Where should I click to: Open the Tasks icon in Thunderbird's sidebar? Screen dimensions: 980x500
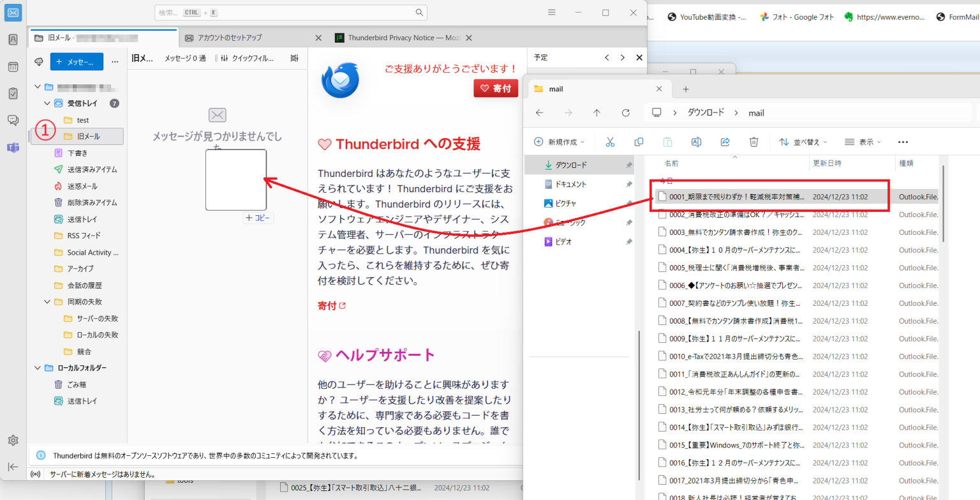[x=13, y=93]
